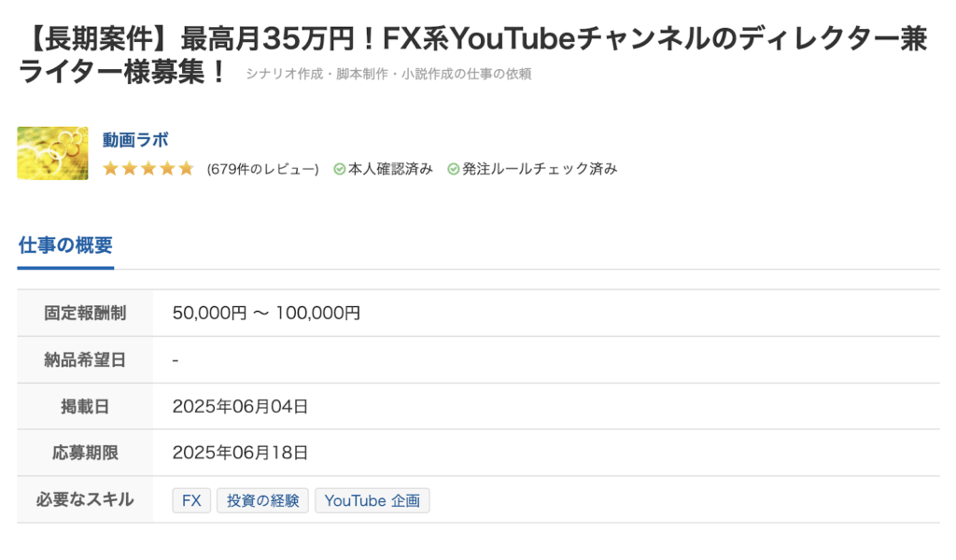This screenshot has width=956, height=560.
Task: Click the FX skill tag
Action: click(191, 501)
